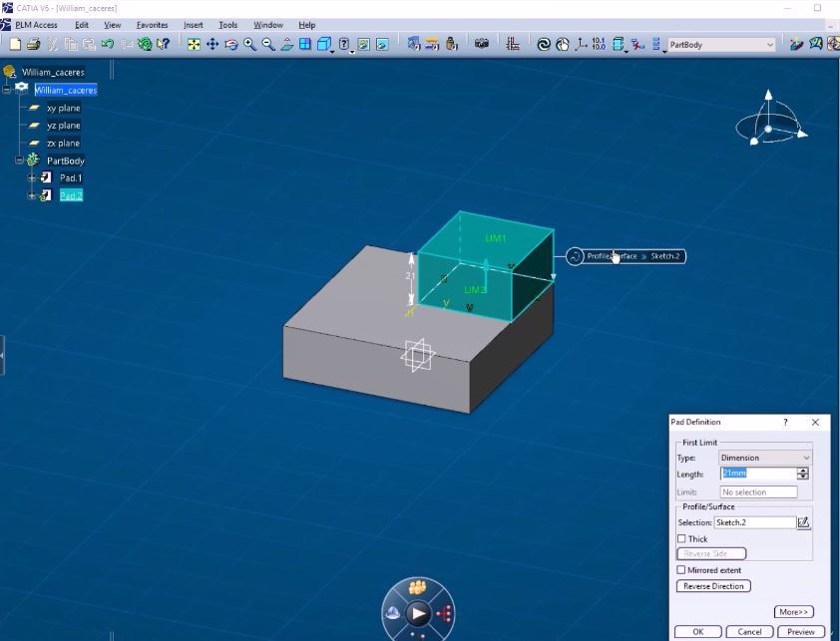Click the Undo arrow icon
Screen dimensions: 840x641
(106, 44)
